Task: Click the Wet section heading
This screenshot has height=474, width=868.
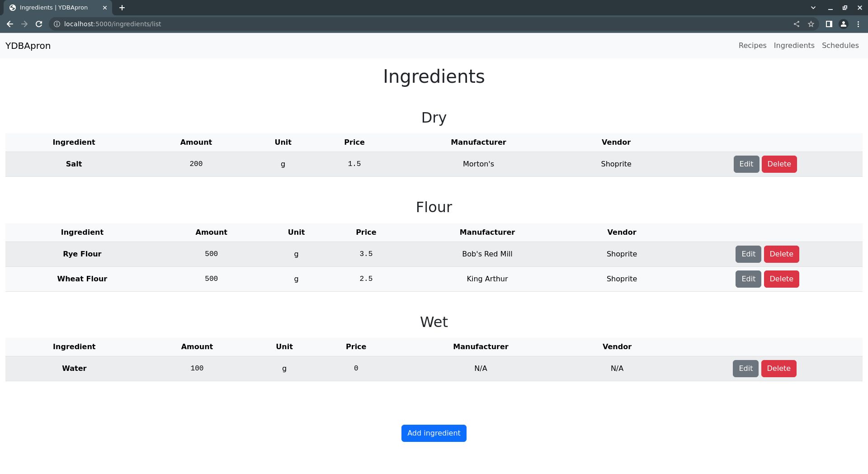Action: 434,322
